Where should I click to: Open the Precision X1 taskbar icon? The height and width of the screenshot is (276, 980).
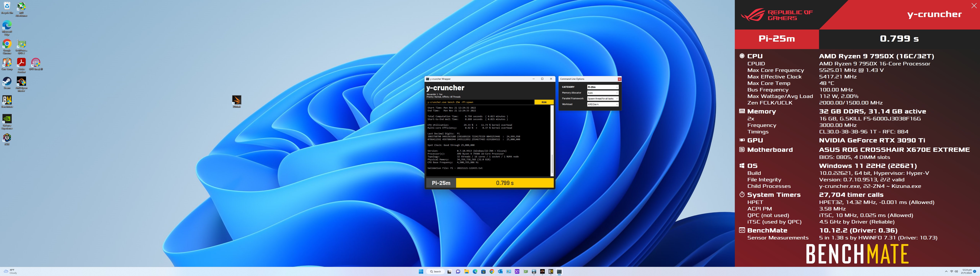click(517, 271)
